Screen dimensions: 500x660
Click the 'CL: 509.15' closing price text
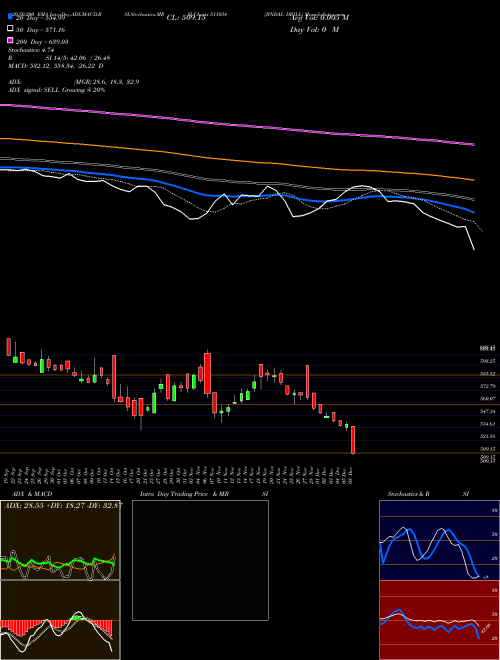click(186, 18)
